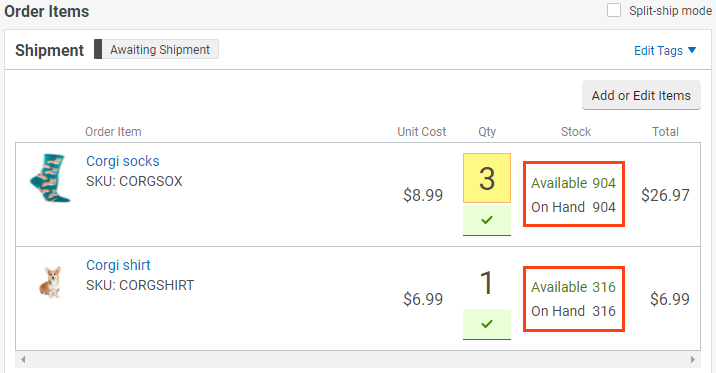The height and width of the screenshot is (373, 716).
Task: Click the dark status color bar beside Awaiting Shipment
Action: coord(98,49)
